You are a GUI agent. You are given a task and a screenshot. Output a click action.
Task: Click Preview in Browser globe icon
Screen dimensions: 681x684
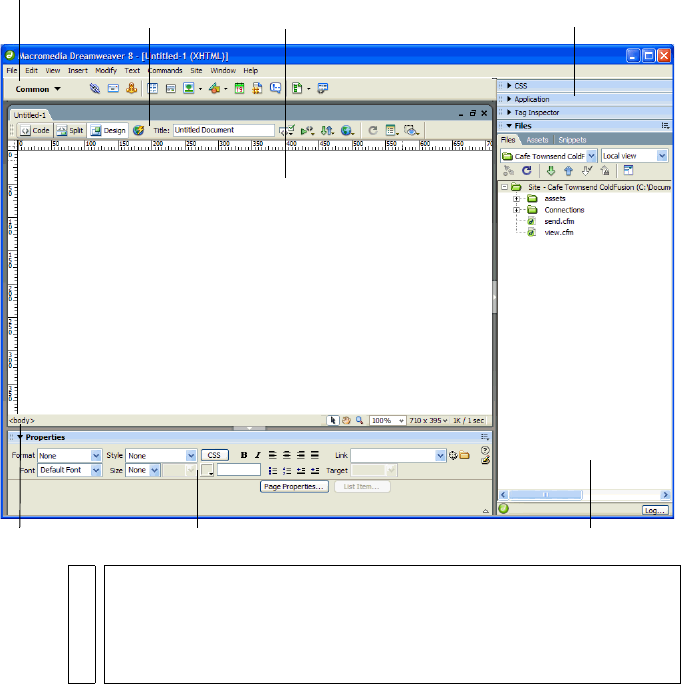pyautogui.click(x=347, y=130)
